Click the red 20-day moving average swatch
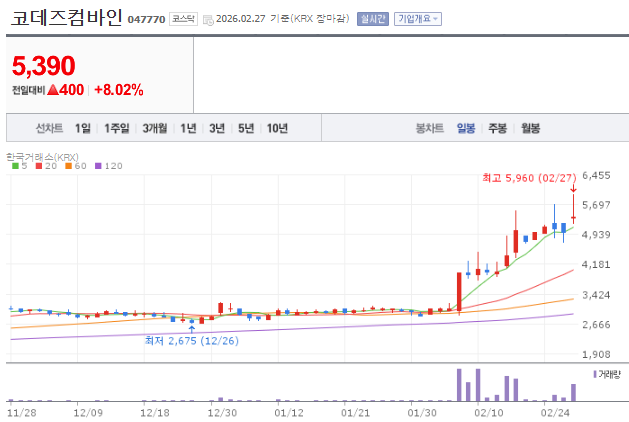Image resolution: width=629 pixels, height=422 pixels. [39, 166]
